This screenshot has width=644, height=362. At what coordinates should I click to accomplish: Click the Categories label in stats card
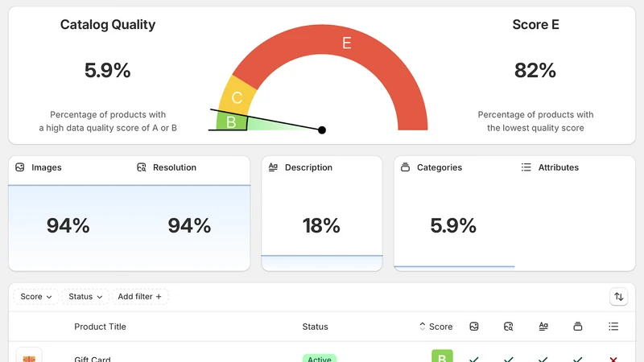440,167
